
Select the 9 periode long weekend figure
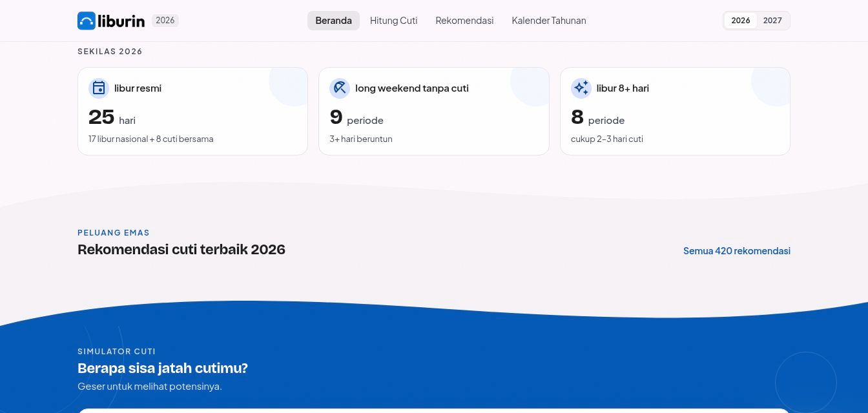point(356,117)
